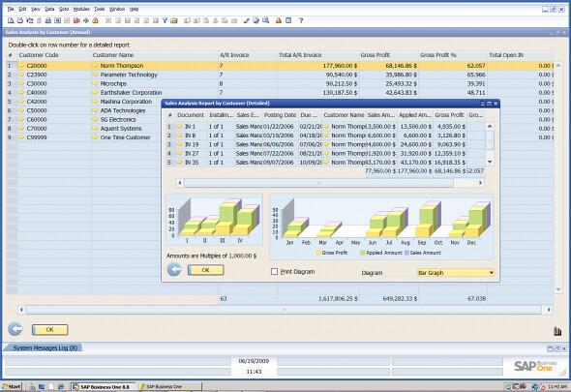Select row 3 Microchips customer name
Image resolution: width=571 pixels, height=392 pixels.
(x=113, y=83)
